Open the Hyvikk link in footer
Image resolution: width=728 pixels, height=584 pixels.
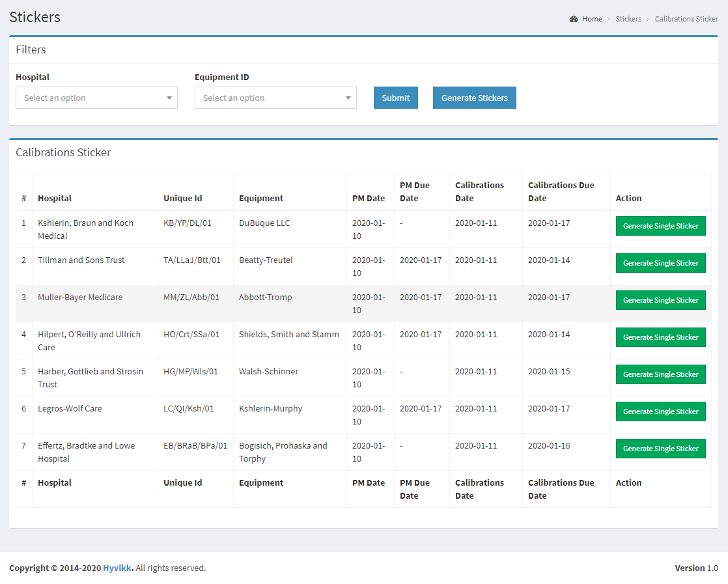tap(118, 568)
